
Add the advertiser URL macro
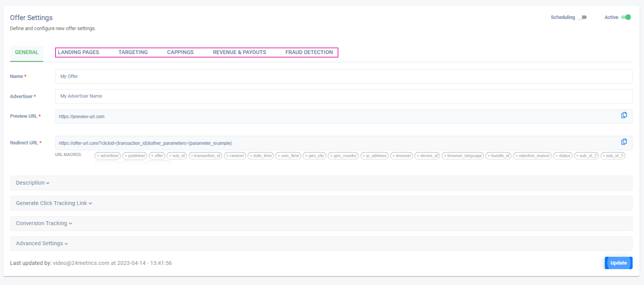click(107, 156)
